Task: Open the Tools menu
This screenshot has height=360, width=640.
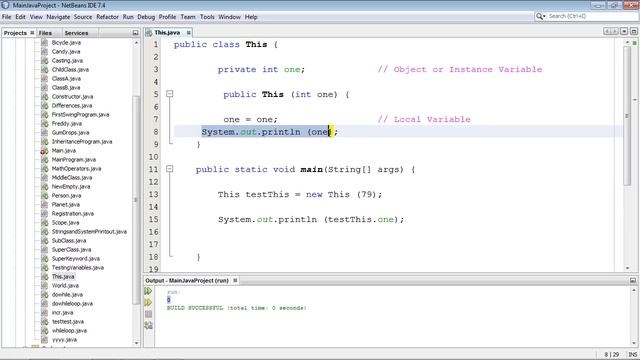Action: tap(207, 17)
